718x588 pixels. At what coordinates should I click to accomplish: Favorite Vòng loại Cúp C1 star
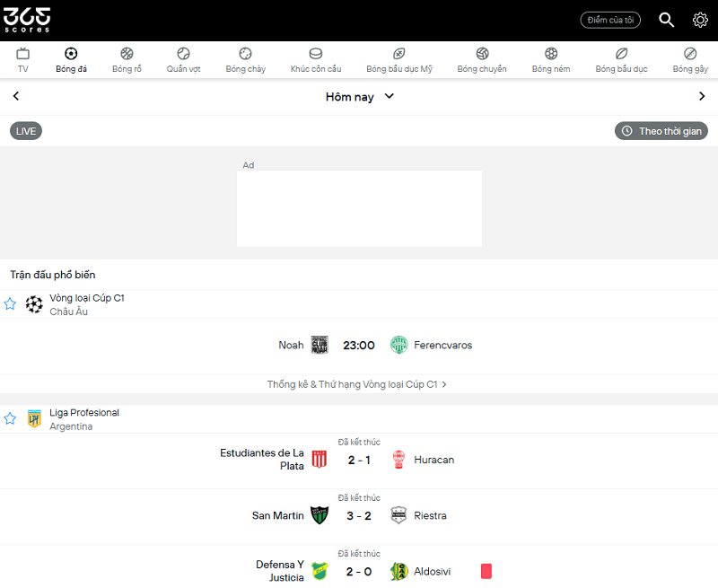(10, 304)
